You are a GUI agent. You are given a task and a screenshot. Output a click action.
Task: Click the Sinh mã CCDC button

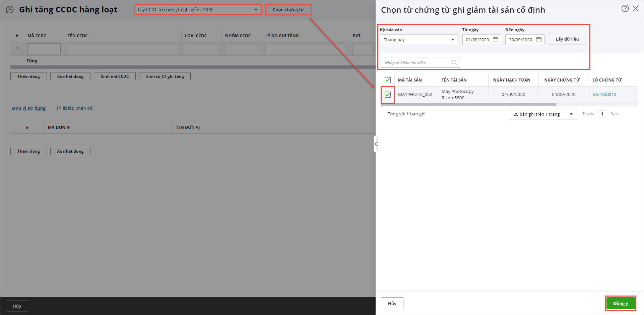click(x=115, y=76)
